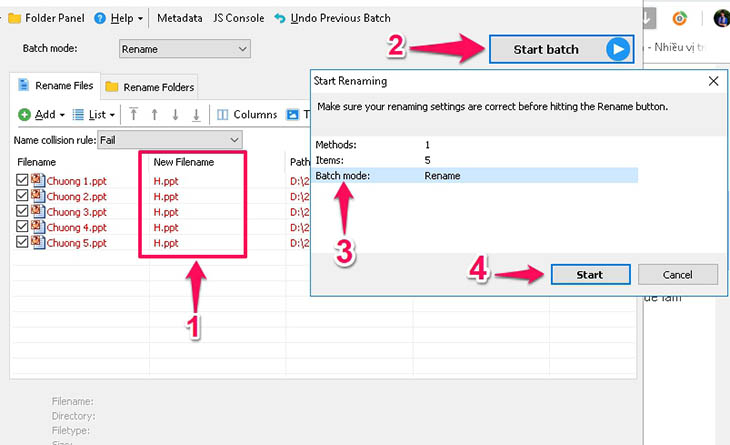Click H.ppt new name for Chuong 5.ppt
Viewport: 730px width, 445px height.
click(x=166, y=243)
